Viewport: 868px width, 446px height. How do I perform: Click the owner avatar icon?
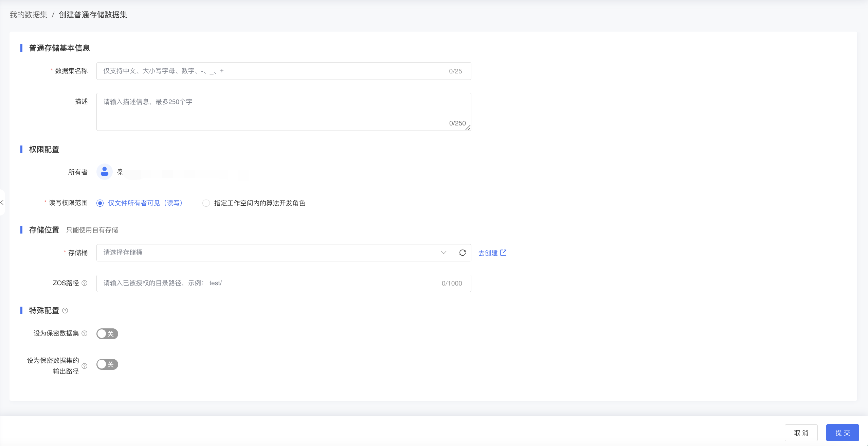pos(105,172)
